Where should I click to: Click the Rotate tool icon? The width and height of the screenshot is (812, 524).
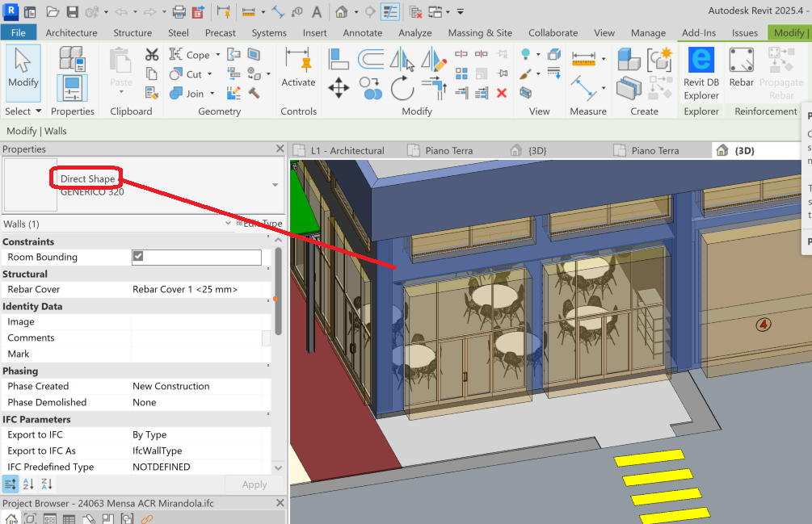coord(402,88)
